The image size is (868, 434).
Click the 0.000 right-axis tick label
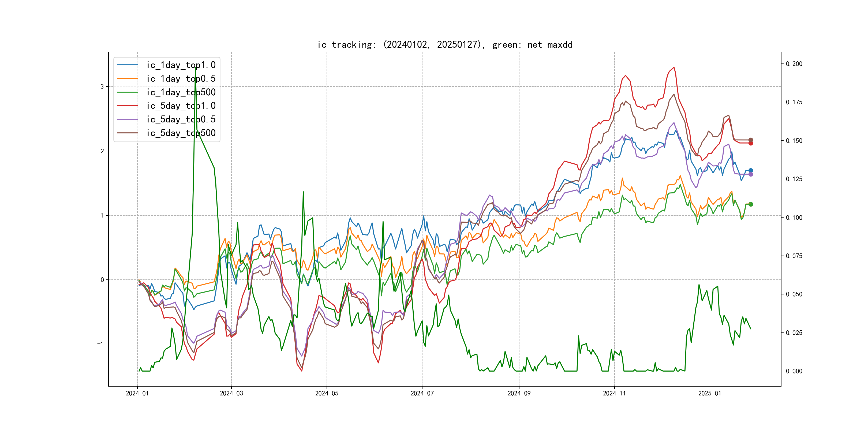point(794,371)
